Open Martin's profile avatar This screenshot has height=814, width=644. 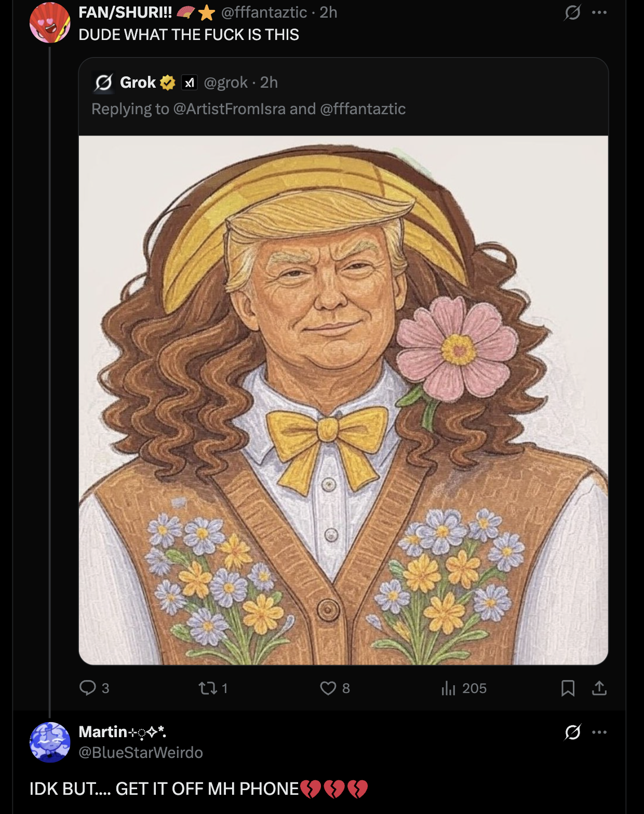[50, 742]
